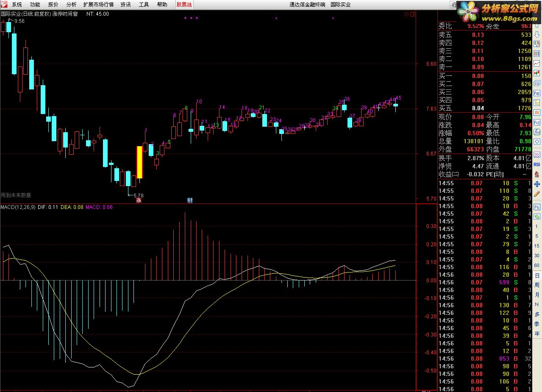Viewport: 542px width, 392px height.
Task: Click the 卖五 price 8.13
Action: coord(478,35)
